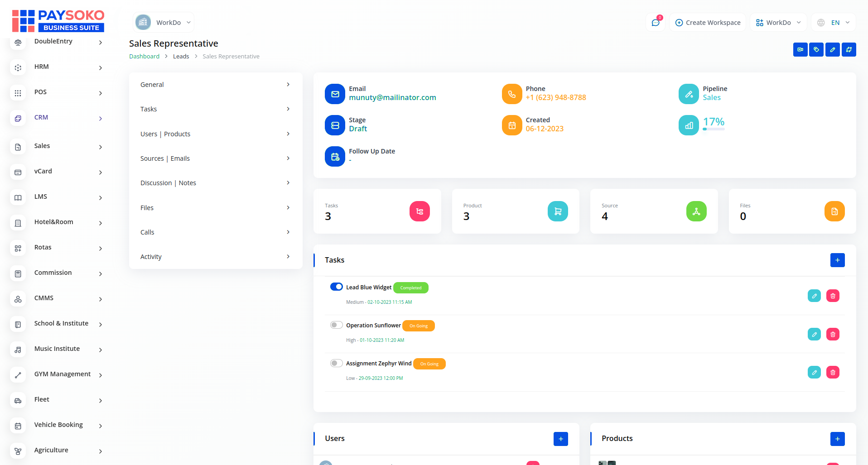Click the convert to deal icon in header

(x=849, y=50)
